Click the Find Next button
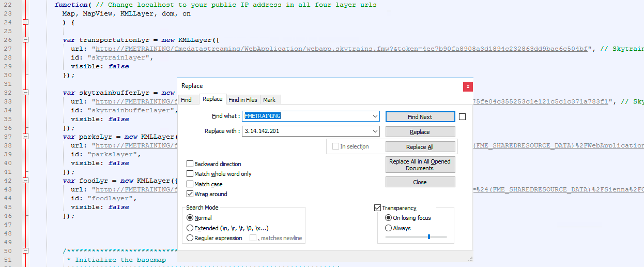 [420, 117]
